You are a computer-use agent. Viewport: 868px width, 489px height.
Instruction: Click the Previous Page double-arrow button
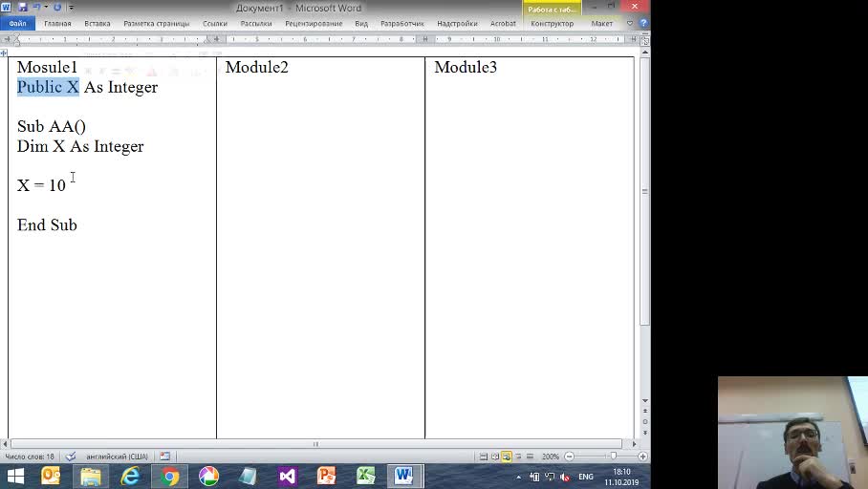(645, 411)
